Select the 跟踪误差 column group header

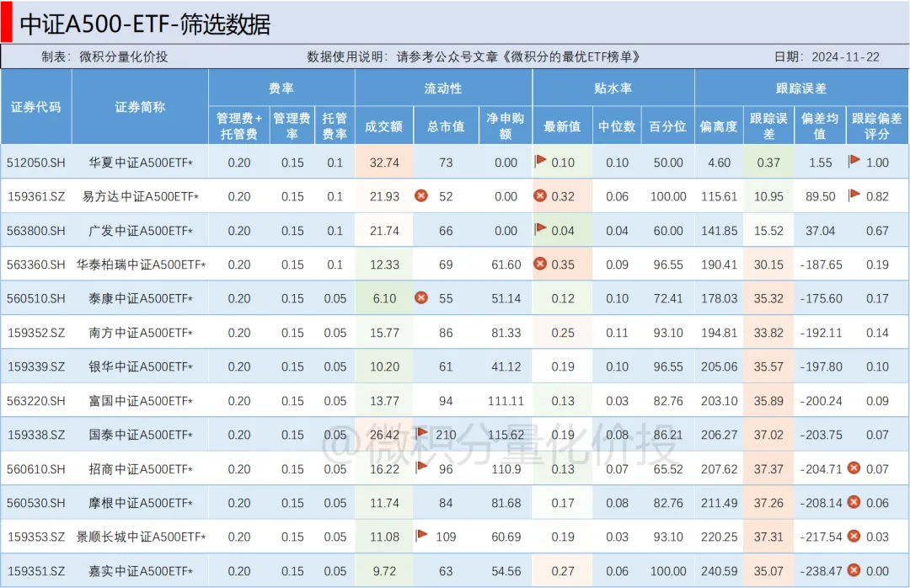[x=801, y=88]
